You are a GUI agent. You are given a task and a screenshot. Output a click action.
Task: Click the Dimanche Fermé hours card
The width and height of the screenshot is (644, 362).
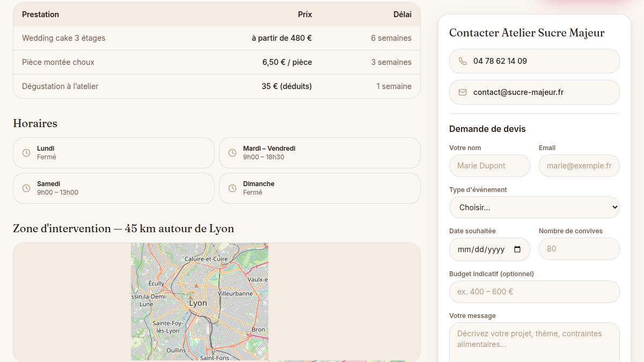click(x=320, y=188)
